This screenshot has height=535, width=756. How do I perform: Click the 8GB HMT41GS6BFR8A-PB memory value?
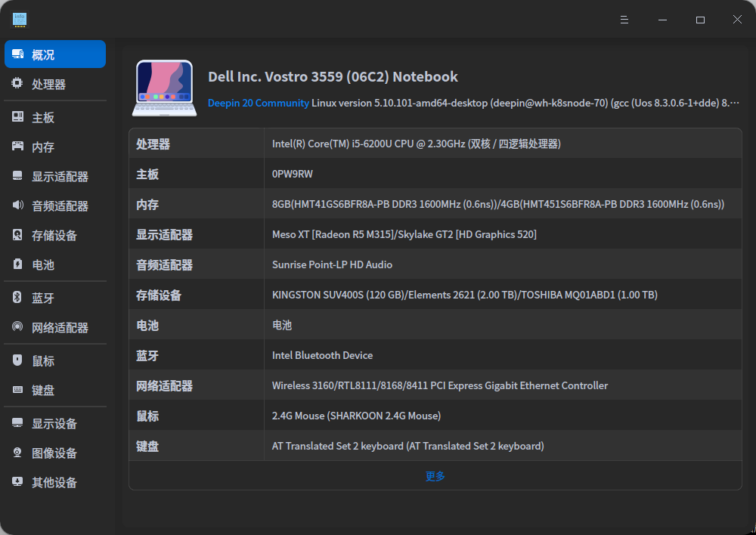[498, 204]
